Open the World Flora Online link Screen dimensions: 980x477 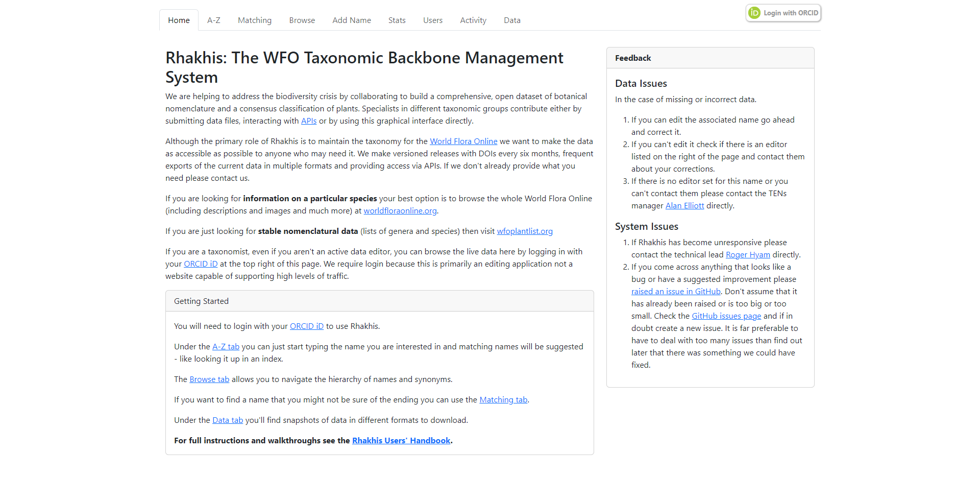(463, 141)
